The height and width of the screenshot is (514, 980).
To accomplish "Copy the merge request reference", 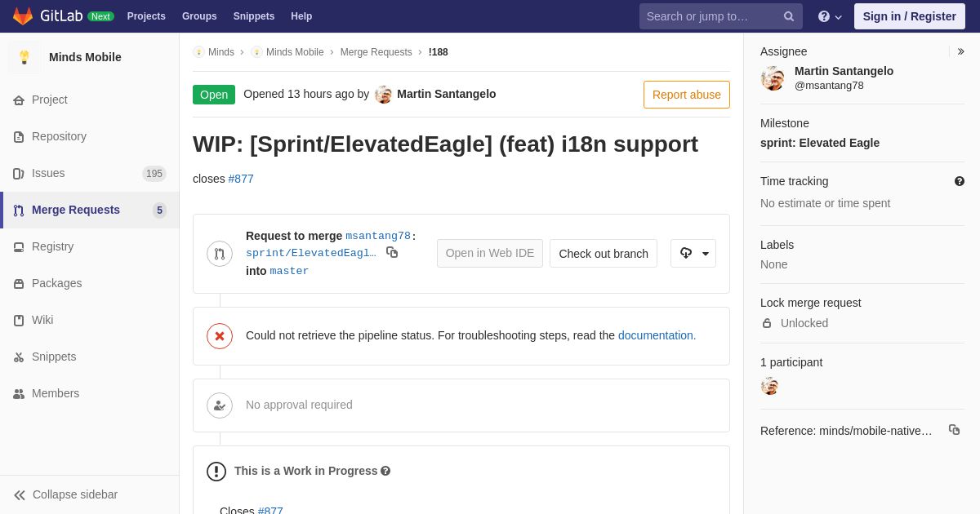I will pyautogui.click(x=954, y=430).
